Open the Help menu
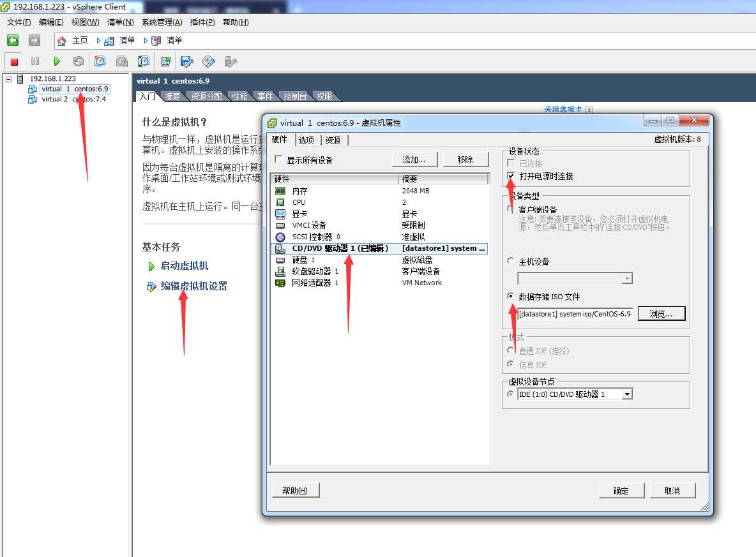Image resolution: width=756 pixels, height=557 pixels. 236,22
